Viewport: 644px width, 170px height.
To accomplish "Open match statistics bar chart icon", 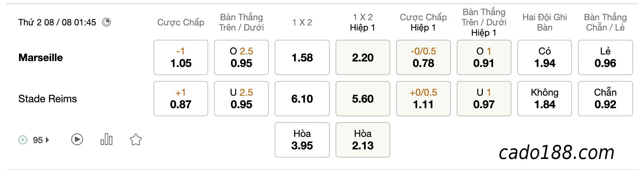I will pos(106,139).
